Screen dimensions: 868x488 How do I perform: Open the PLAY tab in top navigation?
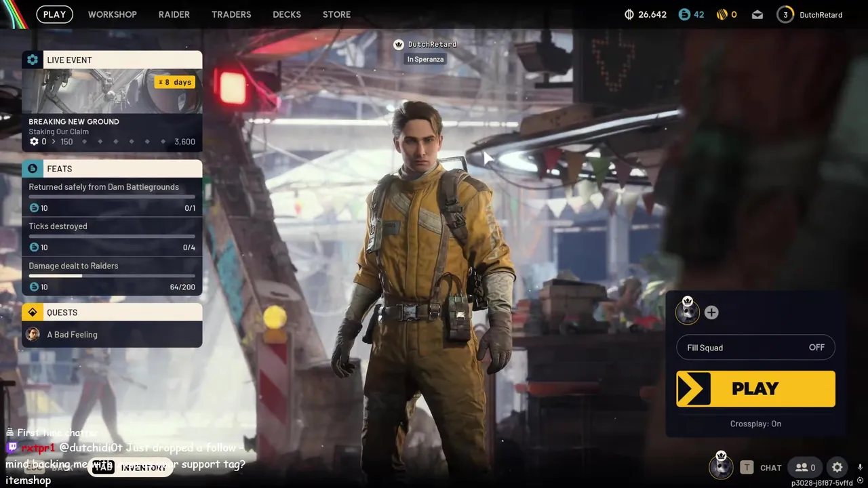coord(54,14)
